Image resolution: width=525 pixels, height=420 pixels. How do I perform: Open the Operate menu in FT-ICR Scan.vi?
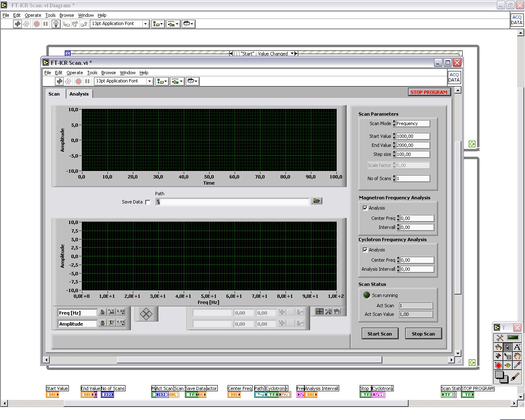click(75, 73)
